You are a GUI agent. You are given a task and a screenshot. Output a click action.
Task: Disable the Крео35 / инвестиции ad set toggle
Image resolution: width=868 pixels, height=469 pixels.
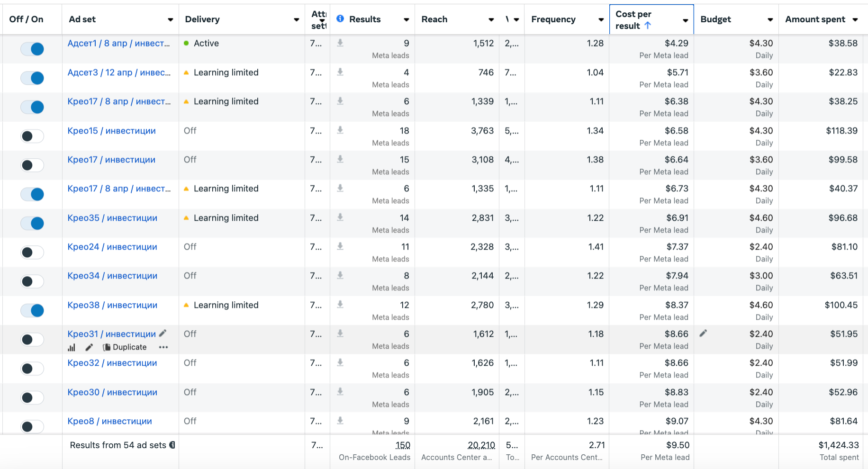32,223
